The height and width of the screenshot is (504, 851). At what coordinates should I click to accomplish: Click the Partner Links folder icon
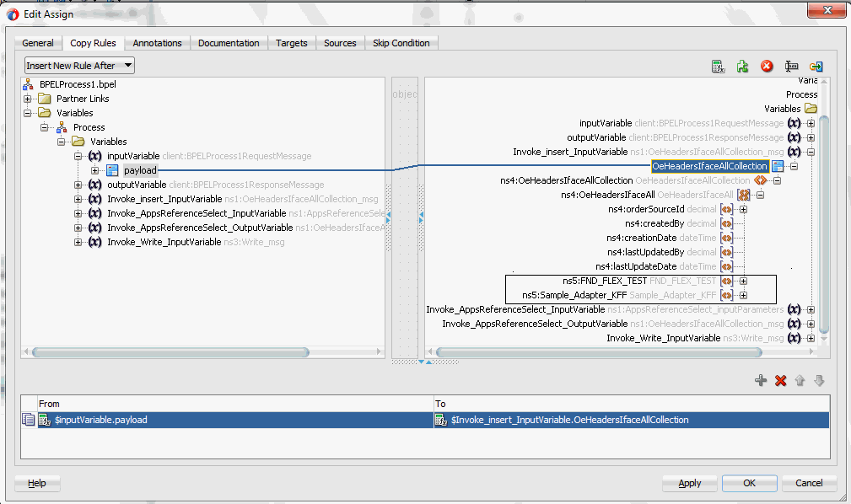tap(45, 99)
